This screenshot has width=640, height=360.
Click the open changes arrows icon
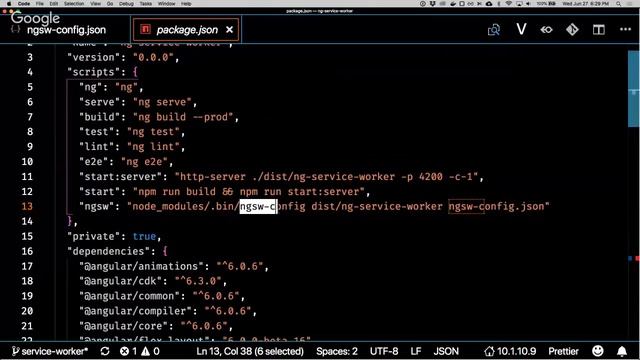coord(547,30)
